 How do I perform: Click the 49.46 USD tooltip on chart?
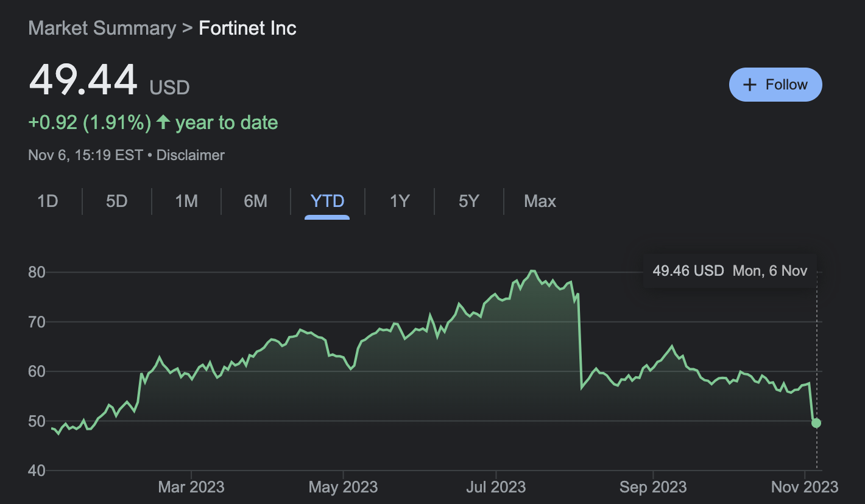730,271
